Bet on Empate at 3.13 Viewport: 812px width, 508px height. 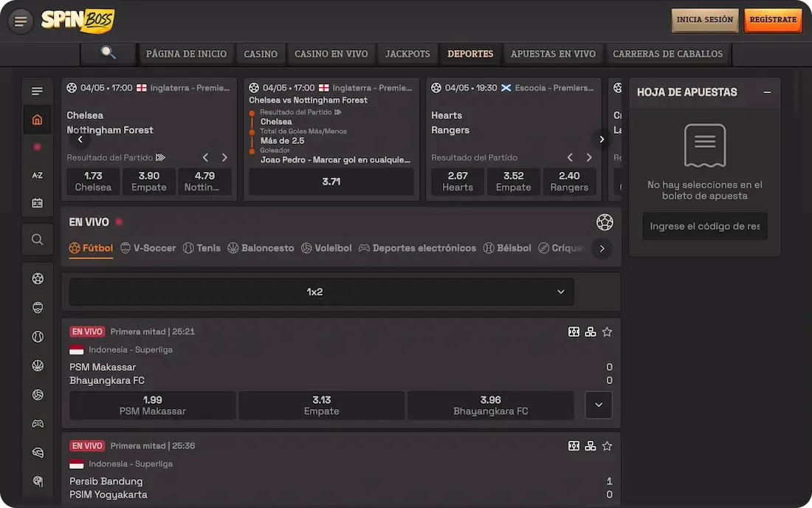tap(322, 405)
